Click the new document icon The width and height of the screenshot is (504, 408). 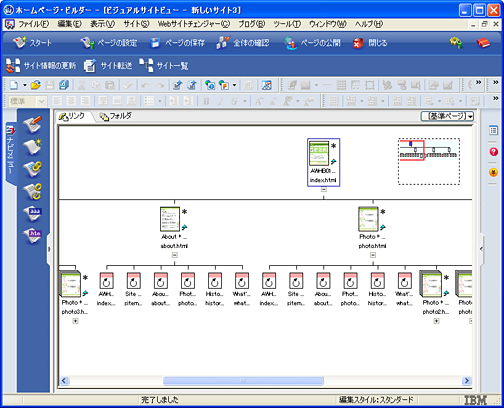point(14,85)
